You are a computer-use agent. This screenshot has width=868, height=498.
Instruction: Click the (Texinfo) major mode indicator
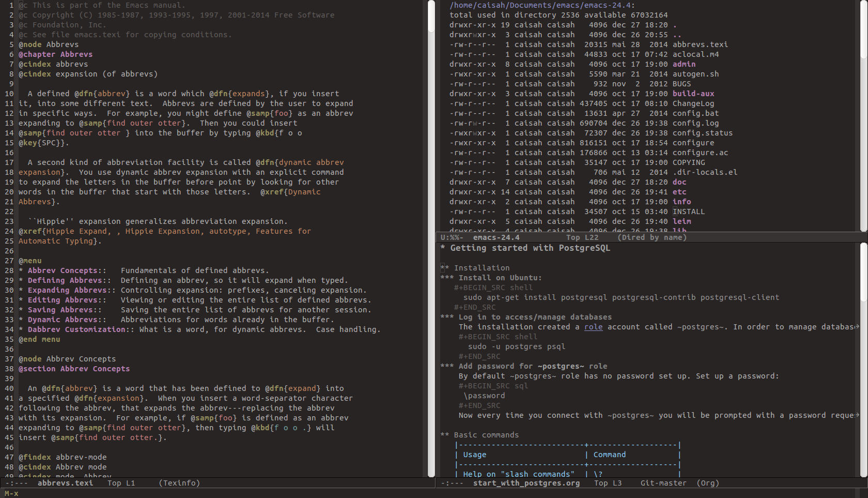179,483
